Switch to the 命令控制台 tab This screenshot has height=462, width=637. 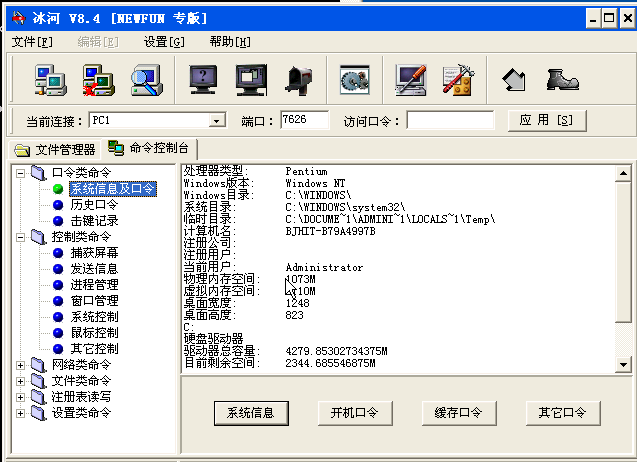coord(149,148)
